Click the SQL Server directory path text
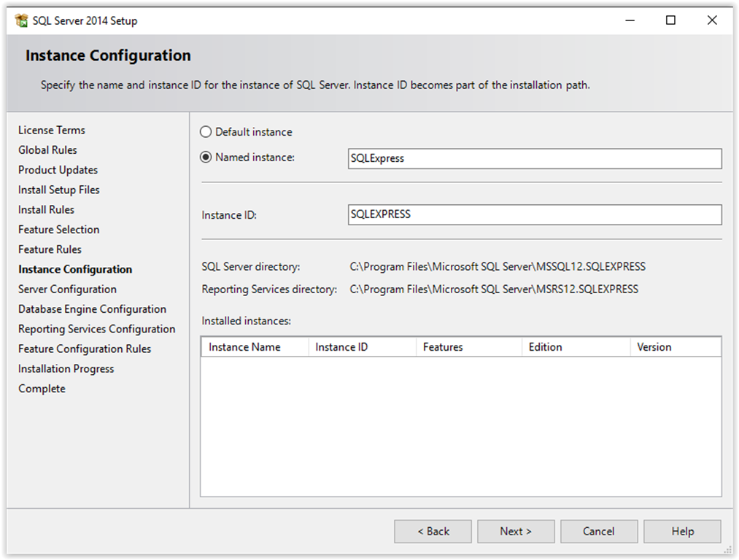739x560 pixels. point(498,267)
